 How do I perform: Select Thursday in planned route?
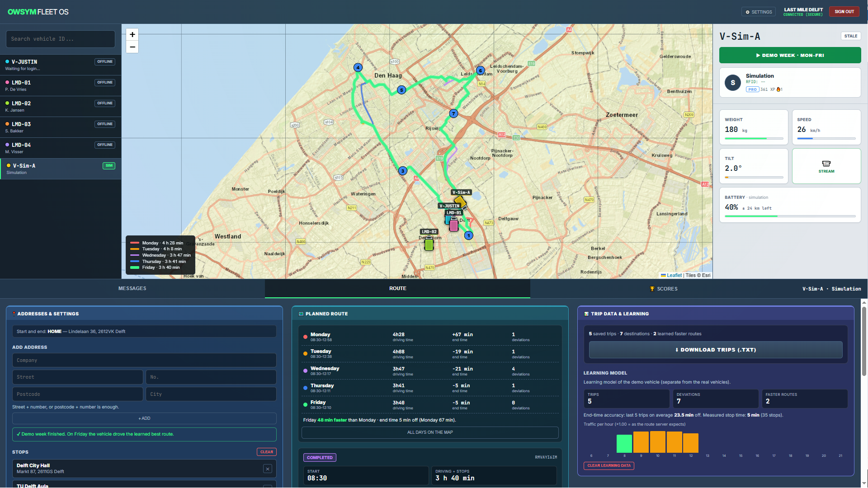[430, 388]
